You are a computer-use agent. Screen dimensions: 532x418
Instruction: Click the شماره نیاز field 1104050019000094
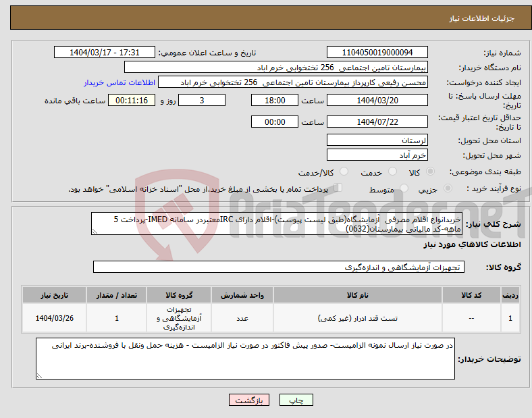[x=377, y=52]
